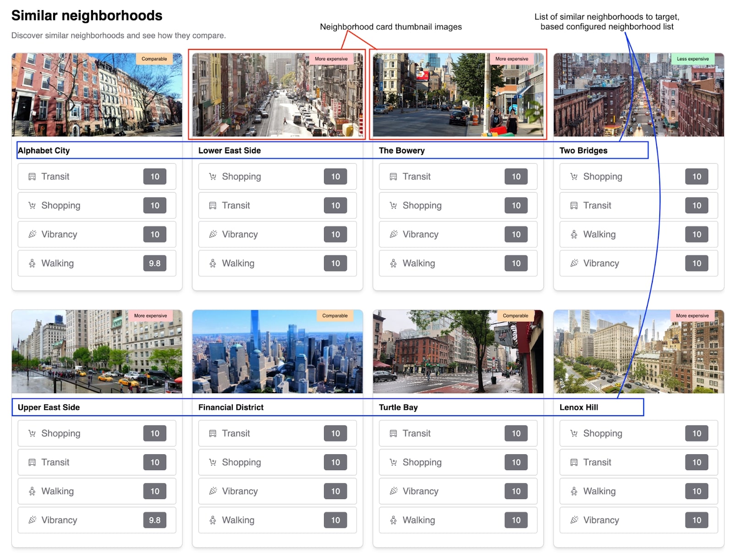
Task: Click the Vibrancy icon in Alphabet City card
Action: pos(32,234)
